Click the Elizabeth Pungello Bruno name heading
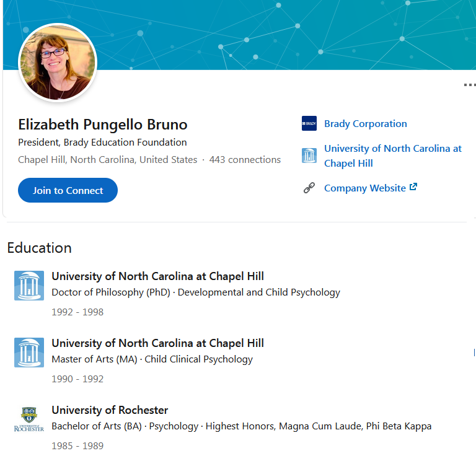Image resolution: width=476 pixels, height=456 pixels. tap(103, 125)
